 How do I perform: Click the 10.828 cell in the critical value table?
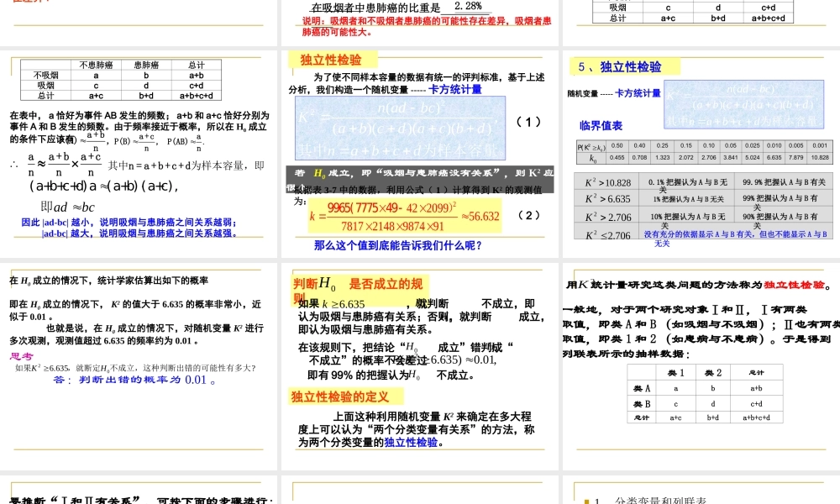(820, 158)
